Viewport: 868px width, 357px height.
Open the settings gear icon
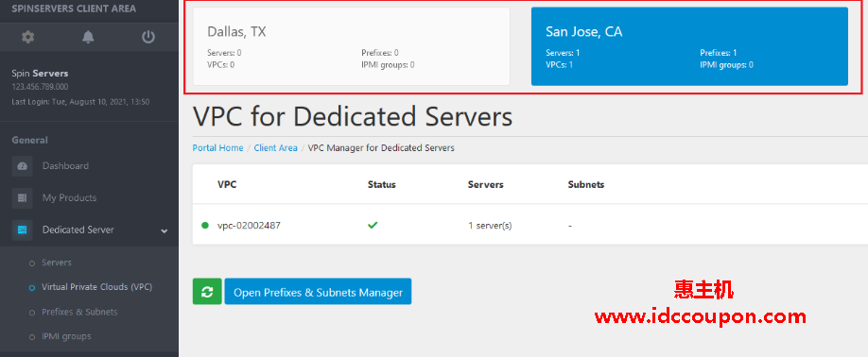tap(27, 37)
